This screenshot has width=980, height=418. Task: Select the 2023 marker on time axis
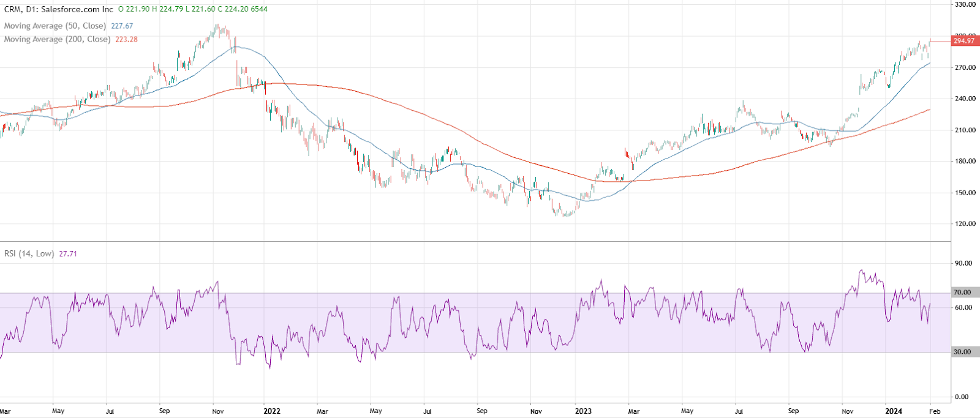click(x=583, y=411)
